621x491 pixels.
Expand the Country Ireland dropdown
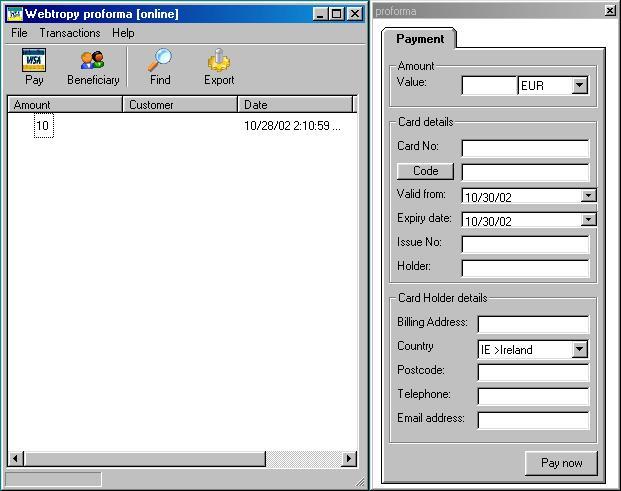click(579, 349)
